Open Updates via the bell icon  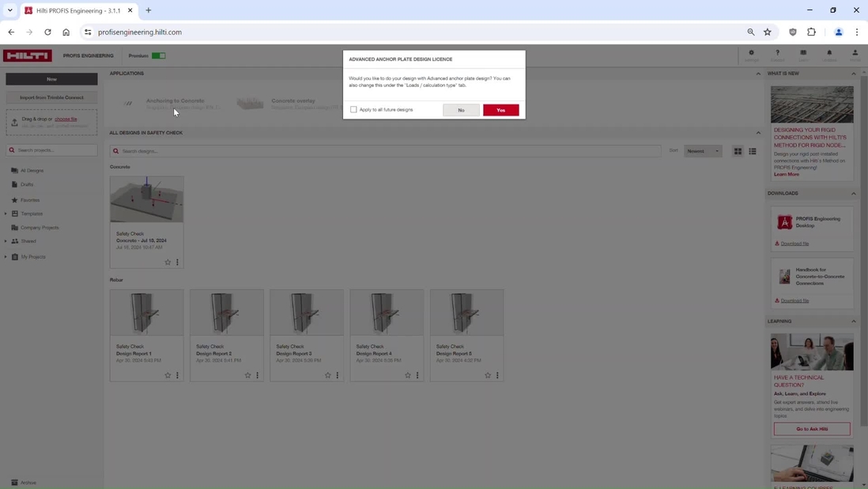(829, 52)
